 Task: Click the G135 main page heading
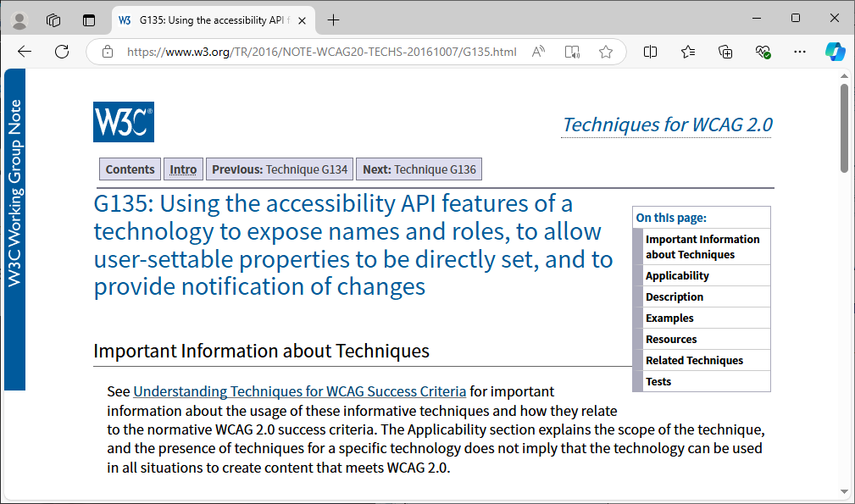click(x=353, y=245)
